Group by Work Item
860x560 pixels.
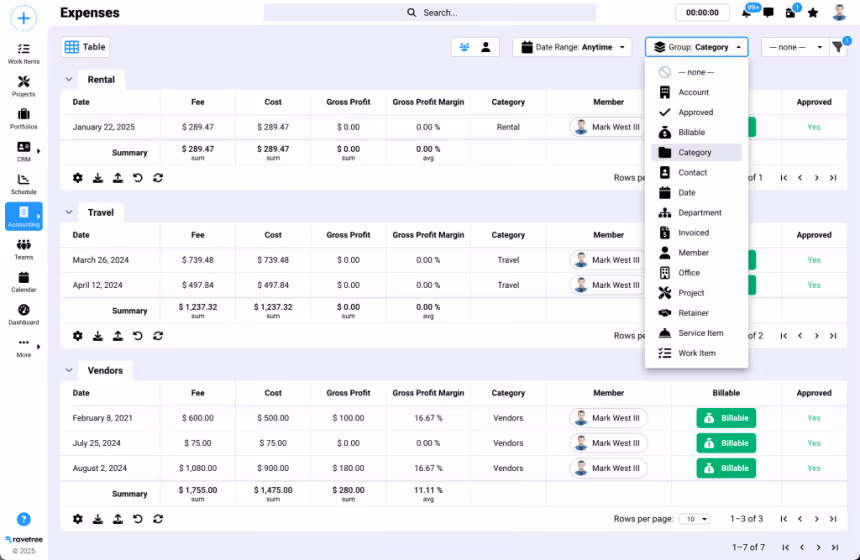697,353
